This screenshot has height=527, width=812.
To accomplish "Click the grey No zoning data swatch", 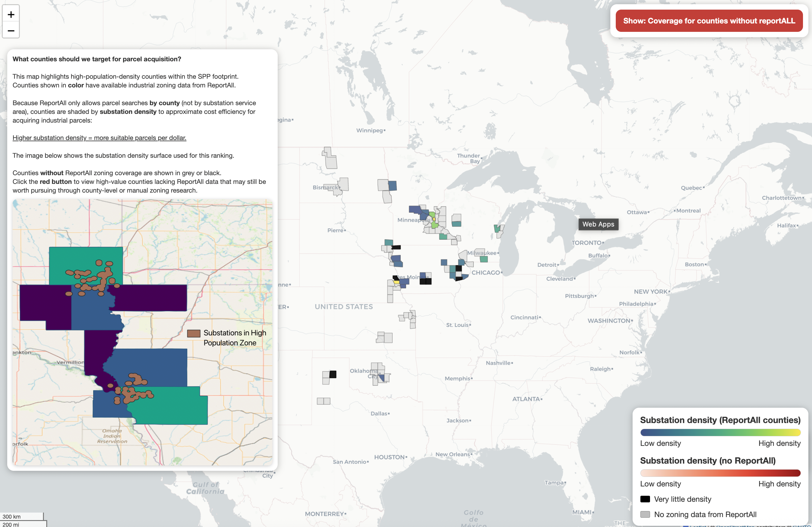I will coord(645,514).
